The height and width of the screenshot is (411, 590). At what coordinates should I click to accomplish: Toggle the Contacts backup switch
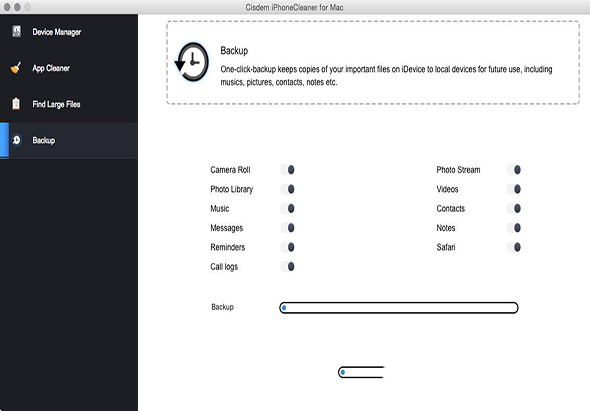coord(514,208)
